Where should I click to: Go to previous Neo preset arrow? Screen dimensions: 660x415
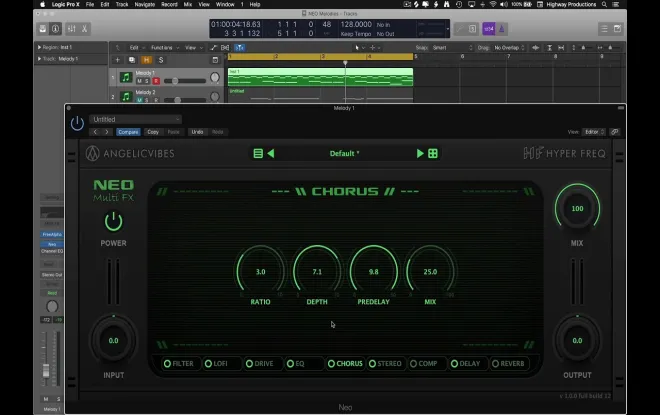[x=271, y=153]
